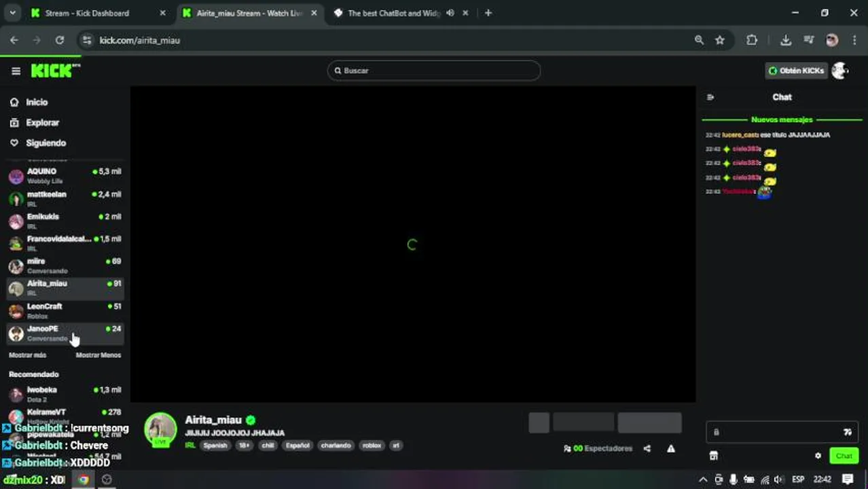868x489 pixels.
Task: Open the Chrome profile avatar
Action: pos(832,40)
